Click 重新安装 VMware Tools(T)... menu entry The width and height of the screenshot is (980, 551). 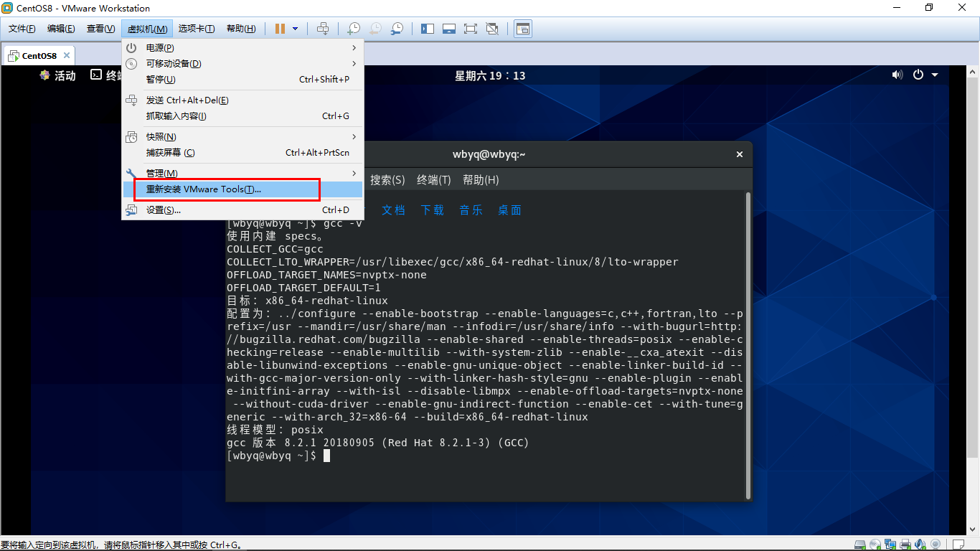click(242, 189)
